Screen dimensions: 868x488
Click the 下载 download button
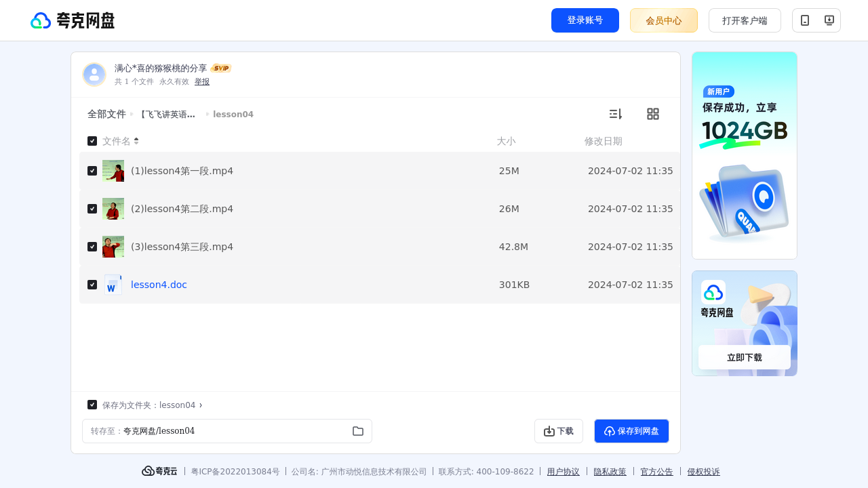click(x=559, y=431)
